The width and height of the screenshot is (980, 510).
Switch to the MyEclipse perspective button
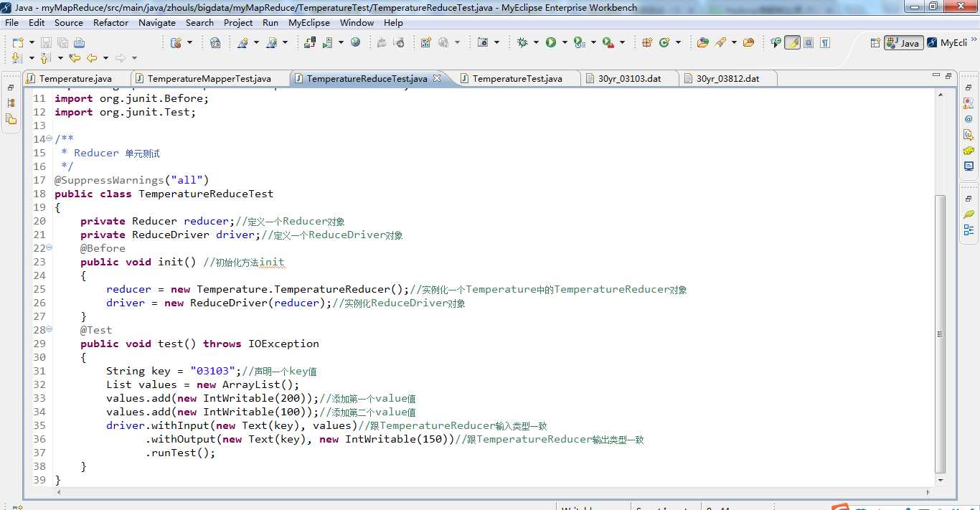tap(947, 42)
